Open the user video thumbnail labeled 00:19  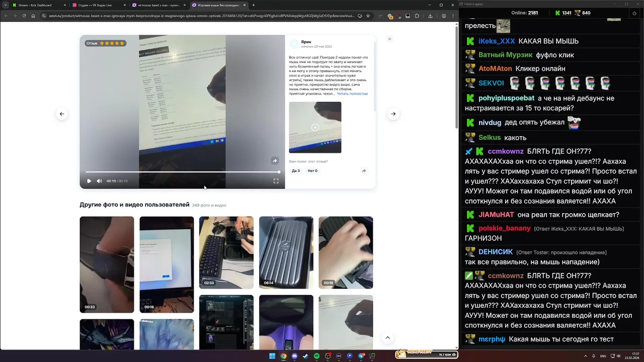point(346,252)
